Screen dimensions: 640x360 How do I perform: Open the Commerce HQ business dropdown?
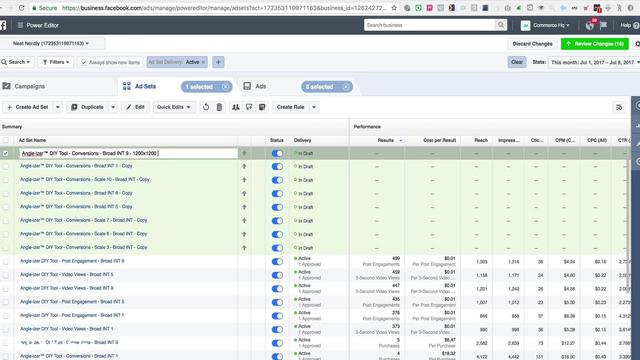(x=551, y=25)
